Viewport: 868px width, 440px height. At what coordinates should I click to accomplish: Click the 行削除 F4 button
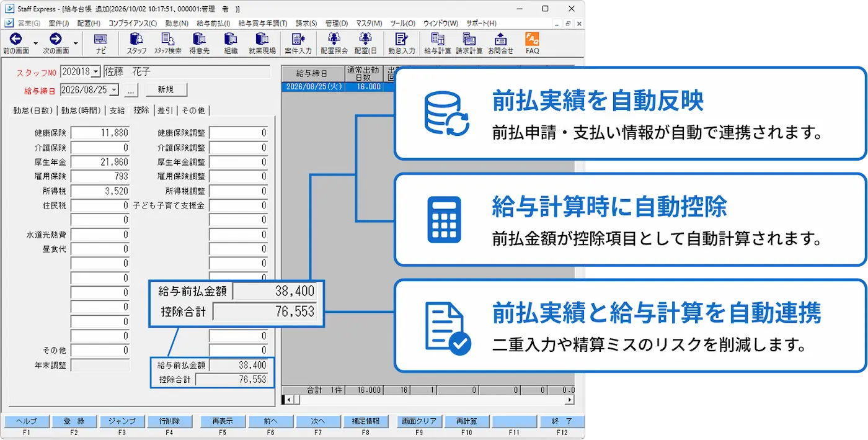(x=169, y=421)
